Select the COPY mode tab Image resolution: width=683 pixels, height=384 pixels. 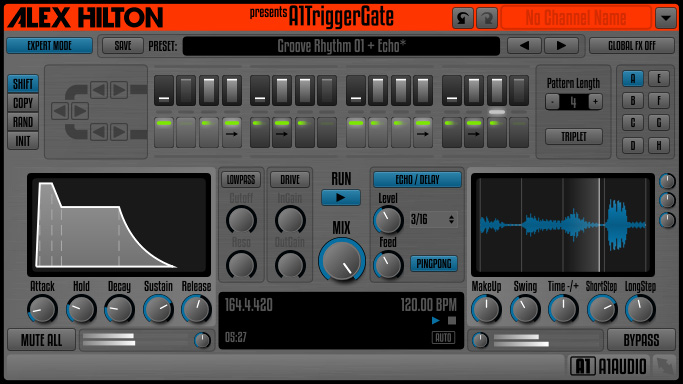[23, 103]
